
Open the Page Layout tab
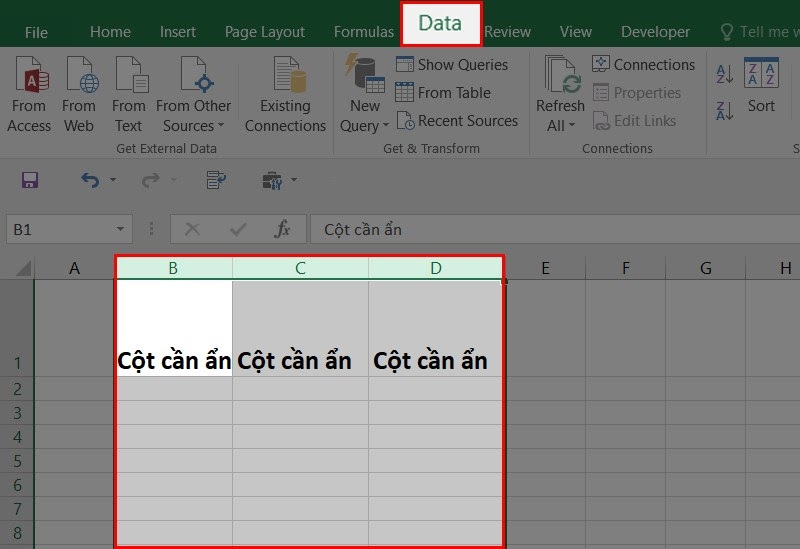[x=265, y=32]
